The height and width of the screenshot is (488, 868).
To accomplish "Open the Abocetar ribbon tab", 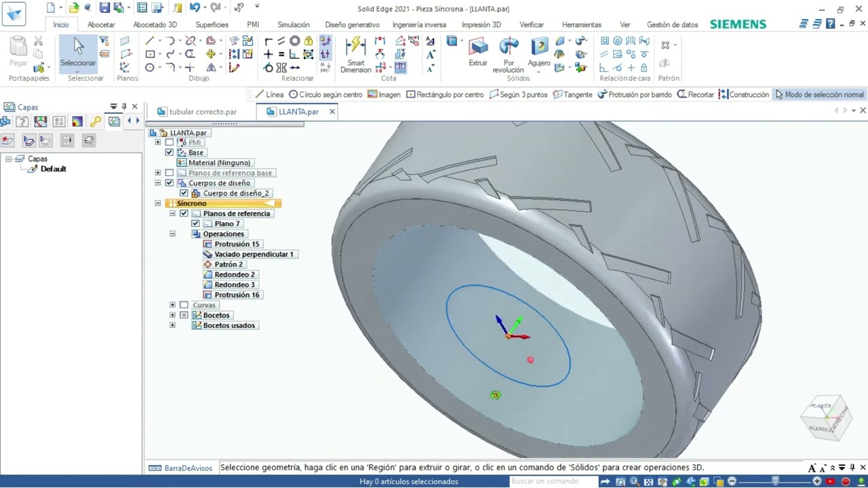I will [x=101, y=24].
